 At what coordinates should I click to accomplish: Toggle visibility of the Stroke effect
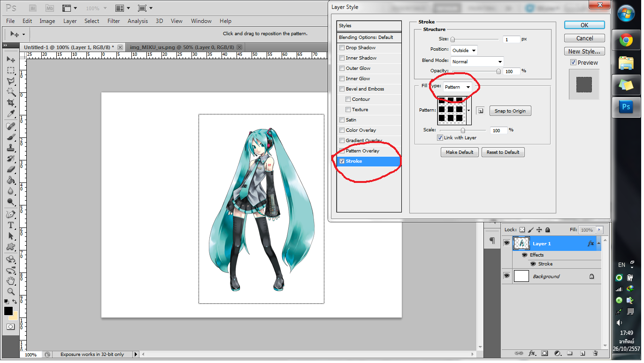(533, 264)
